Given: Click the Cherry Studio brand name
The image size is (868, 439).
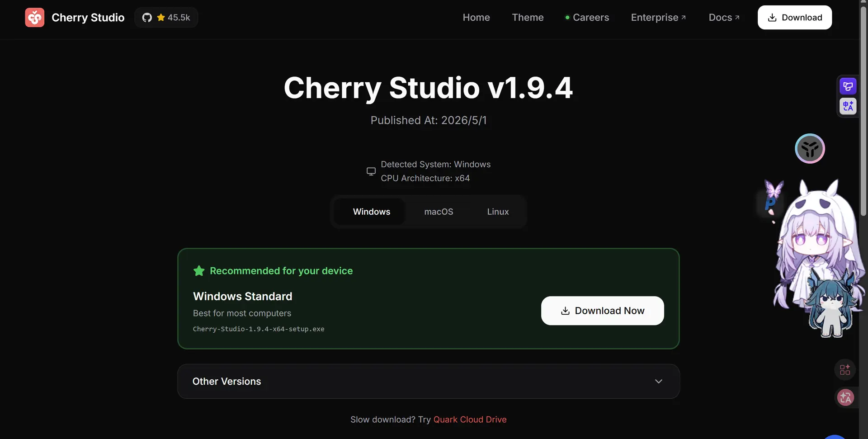Looking at the screenshot, I should [x=88, y=18].
